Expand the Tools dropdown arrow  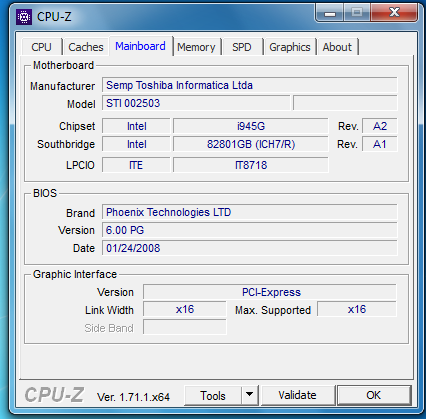[x=249, y=396]
